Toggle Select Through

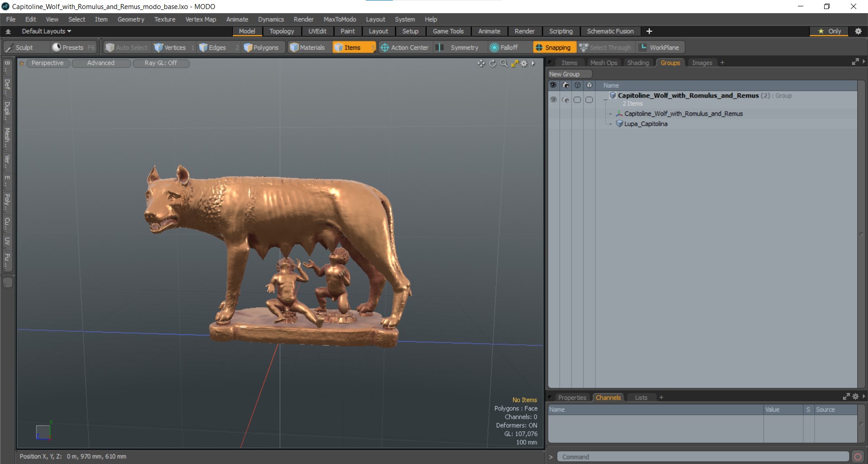(x=605, y=47)
